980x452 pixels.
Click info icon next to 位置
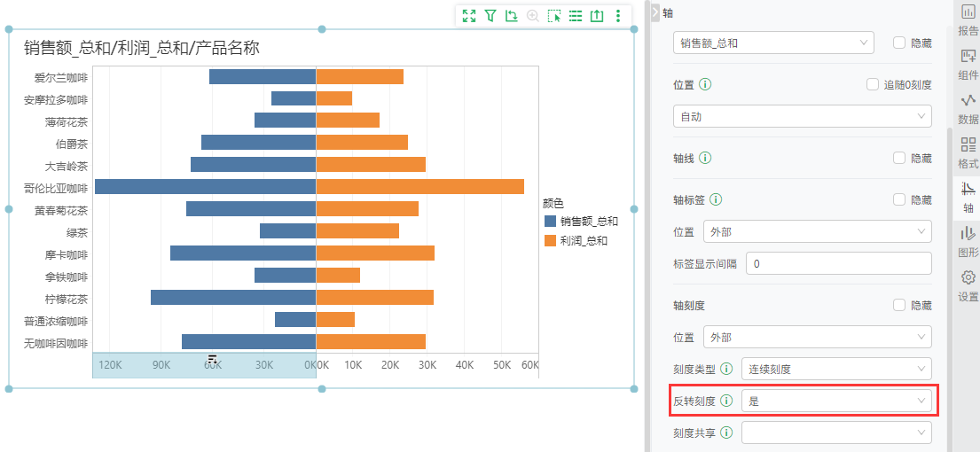coord(705,84)
